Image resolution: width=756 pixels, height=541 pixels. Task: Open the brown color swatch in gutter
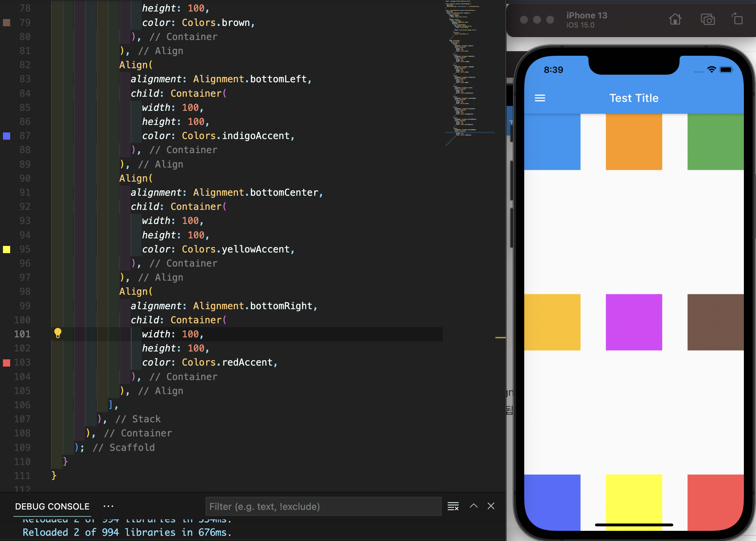pyautogui.click(x=7, y=23)
